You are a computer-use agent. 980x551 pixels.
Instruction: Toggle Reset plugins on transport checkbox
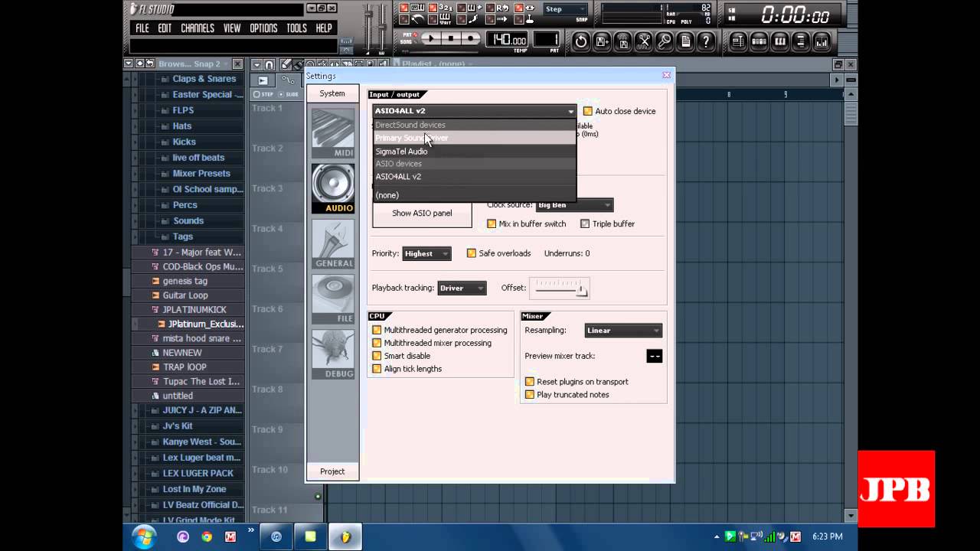(x=530, y=382)
